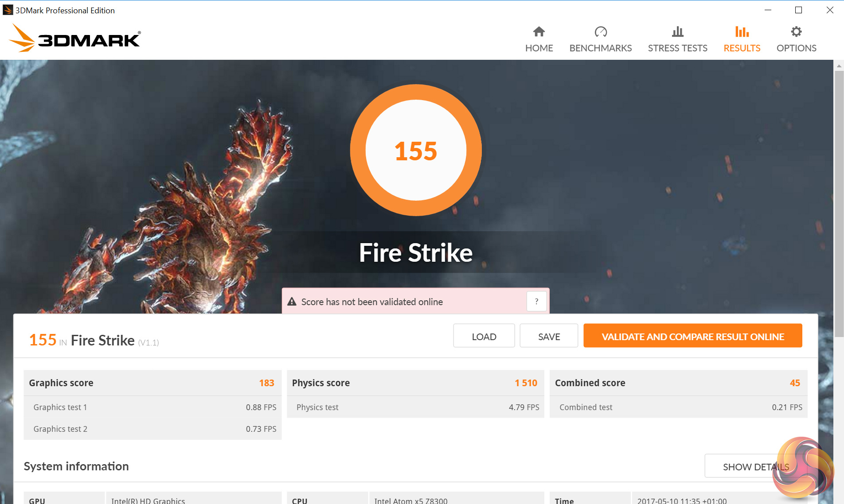Image resolution: width=844 pixels, height=504 pixels.
Task: Click the 0.73 FPS value
Action: tap(261, 429)
